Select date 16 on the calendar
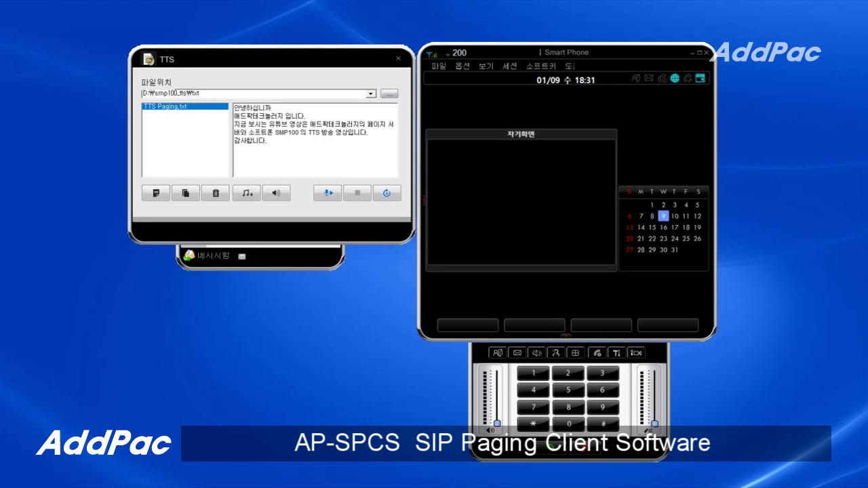 [x=663, y=228]
